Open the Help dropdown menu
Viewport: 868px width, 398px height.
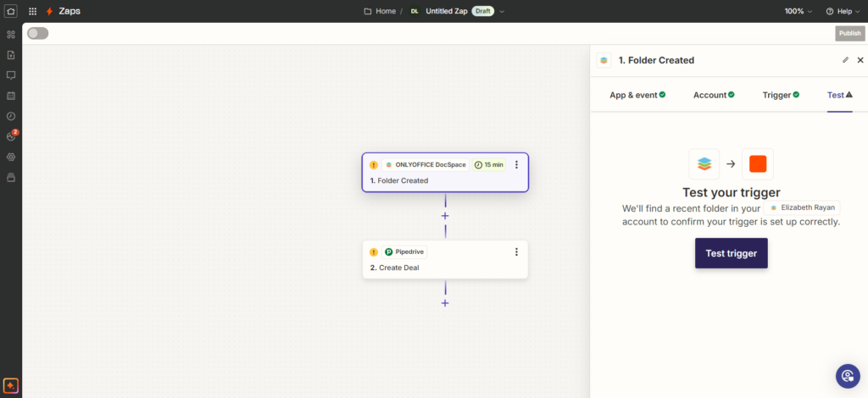845,11
